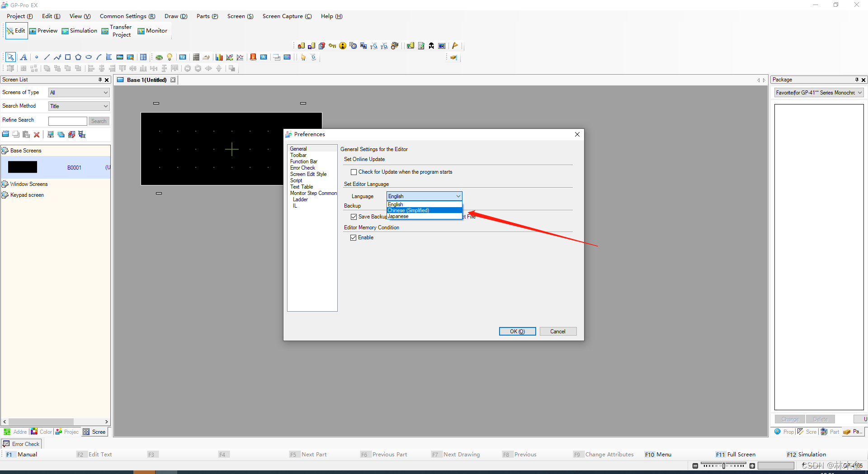Viewport: 868px width, 474px height.
Task: Select the Polygon drawing tool
Action: pos(78,57)
